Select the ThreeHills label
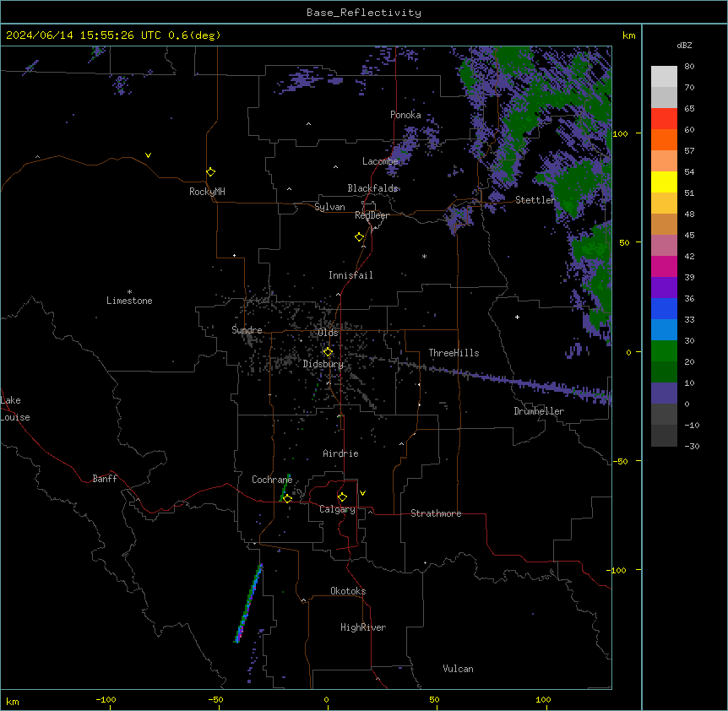This screenshot has height=711, width=728. [x=454, y=353]
